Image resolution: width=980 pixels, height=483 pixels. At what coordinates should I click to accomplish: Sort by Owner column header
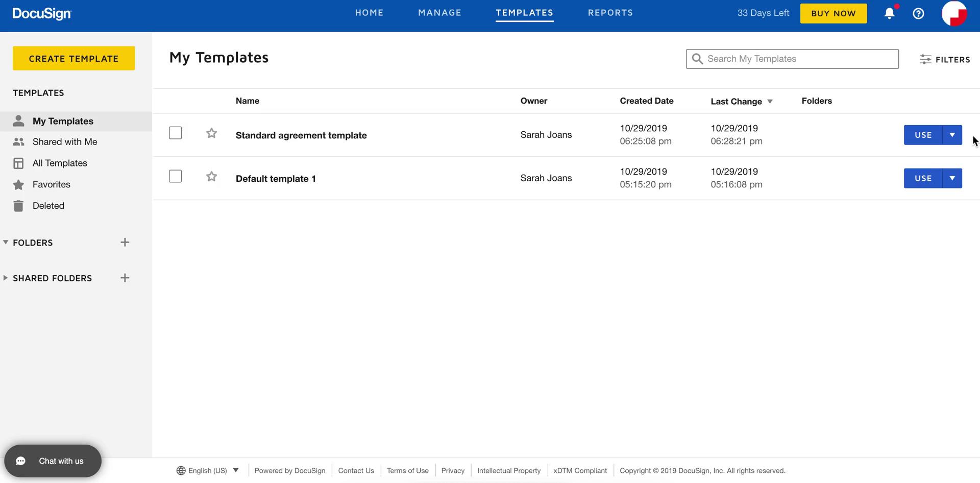[534, 101]
